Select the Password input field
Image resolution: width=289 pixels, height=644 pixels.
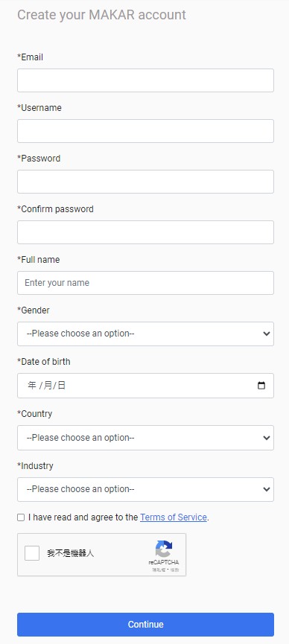pos(145,182)
